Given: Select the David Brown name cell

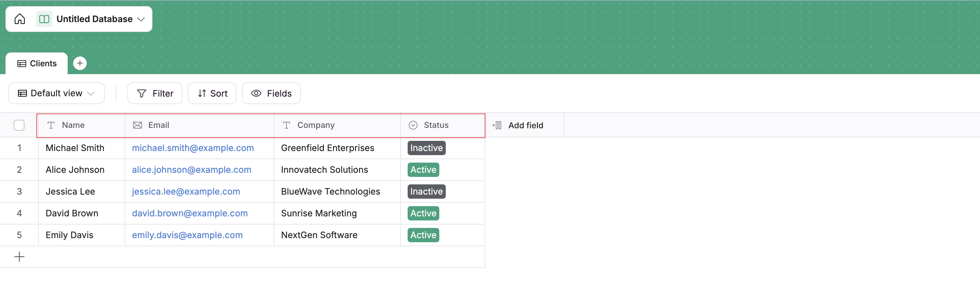Looking at the screenshot, I should (81, 213).
